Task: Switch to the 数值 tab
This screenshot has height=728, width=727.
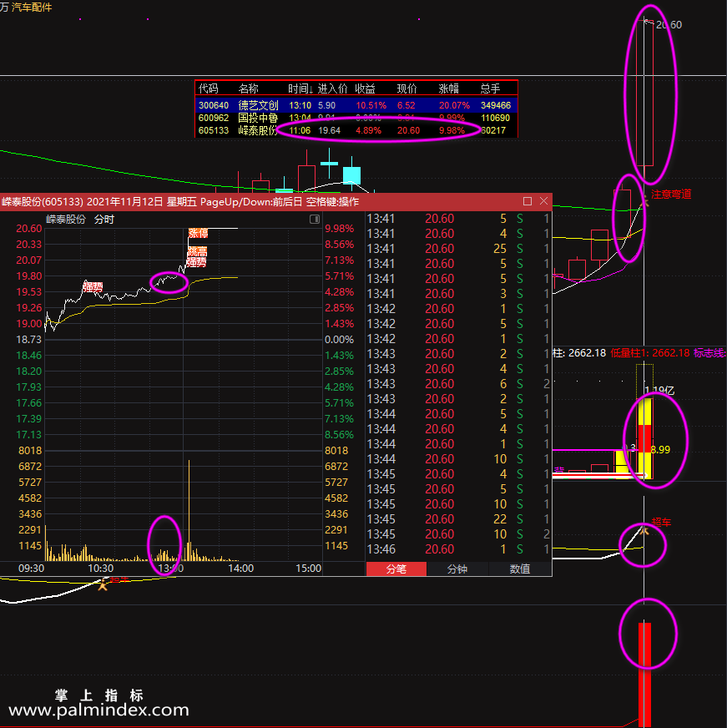Action: [520, 569]
